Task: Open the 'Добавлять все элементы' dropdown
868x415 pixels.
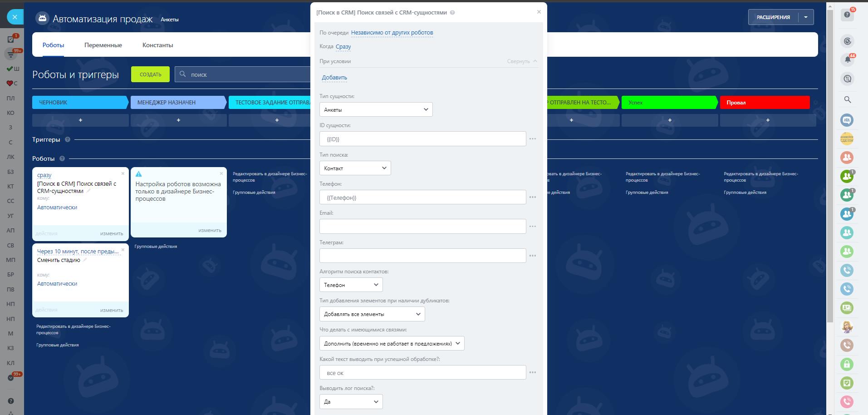Action: pos(372,314)
